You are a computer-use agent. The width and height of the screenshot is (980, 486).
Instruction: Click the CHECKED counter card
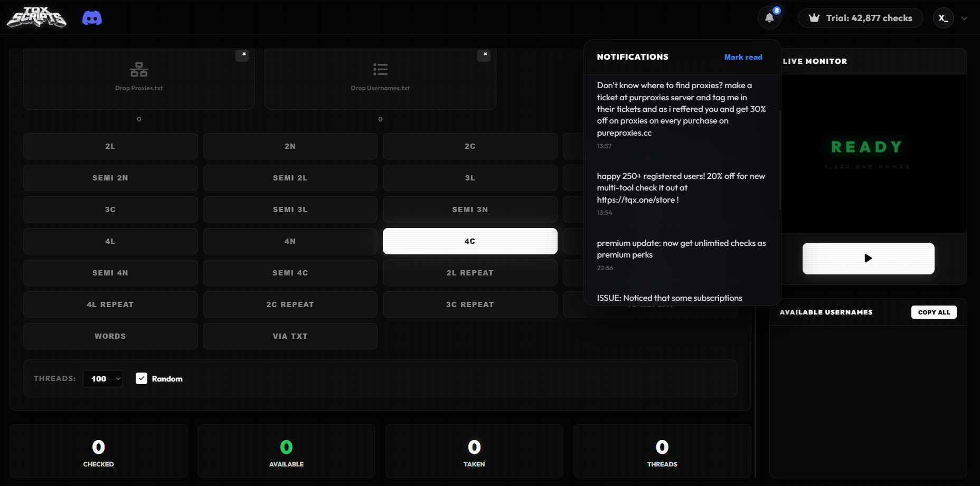[x=98, y=451]
